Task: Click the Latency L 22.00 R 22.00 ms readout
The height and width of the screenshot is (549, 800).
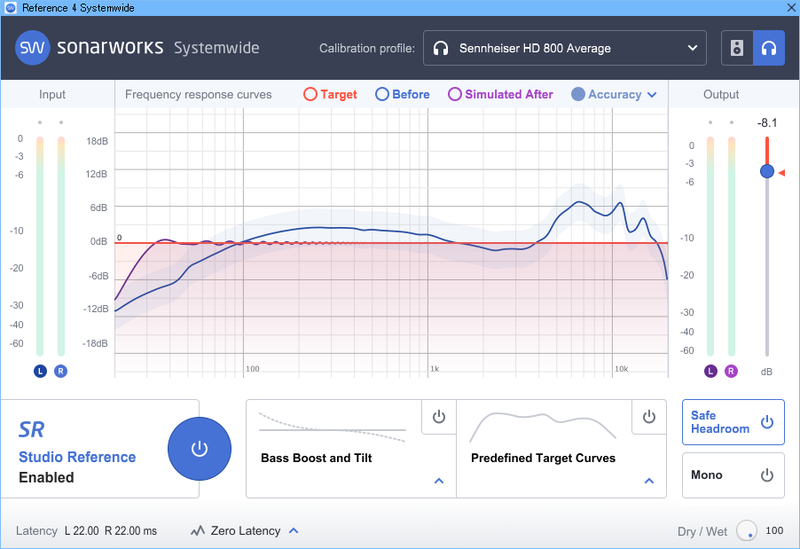Action: pos(86,531)
